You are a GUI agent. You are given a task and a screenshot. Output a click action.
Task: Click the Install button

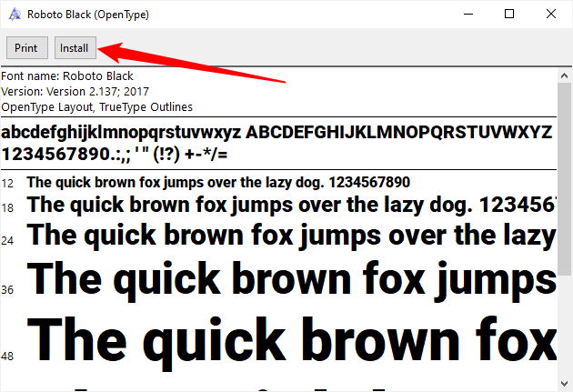tap(75, 48)
